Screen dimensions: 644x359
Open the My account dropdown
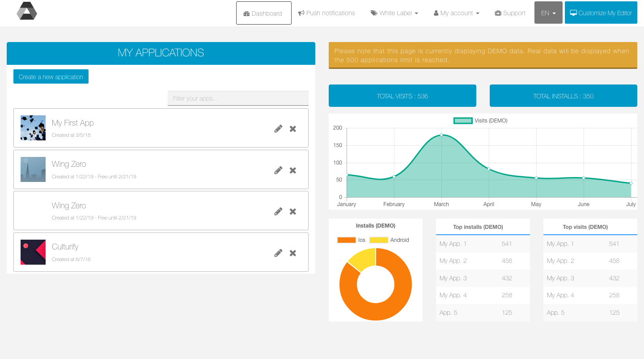(457, 13)
